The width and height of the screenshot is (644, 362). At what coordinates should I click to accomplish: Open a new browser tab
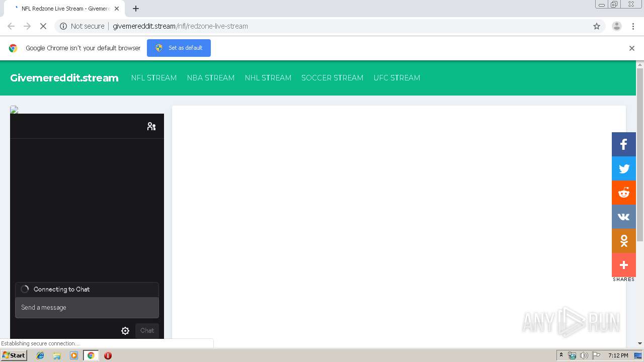[136, 9]
